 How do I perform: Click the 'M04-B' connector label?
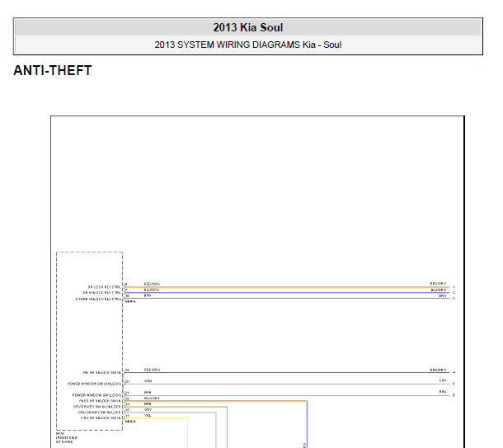pyautogui.click(x=130, y=422)
